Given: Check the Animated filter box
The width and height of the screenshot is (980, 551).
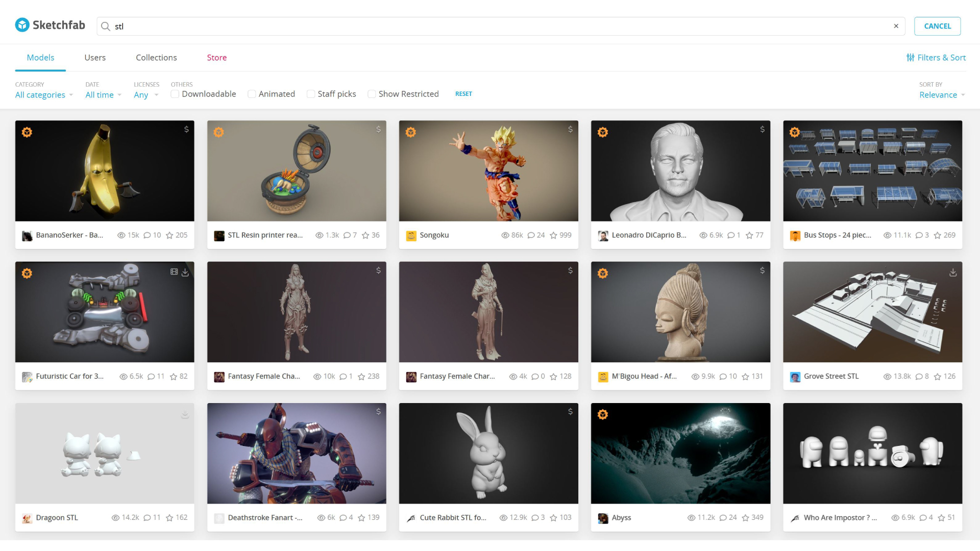Looking at the screenshot, I should pos(252,94).
